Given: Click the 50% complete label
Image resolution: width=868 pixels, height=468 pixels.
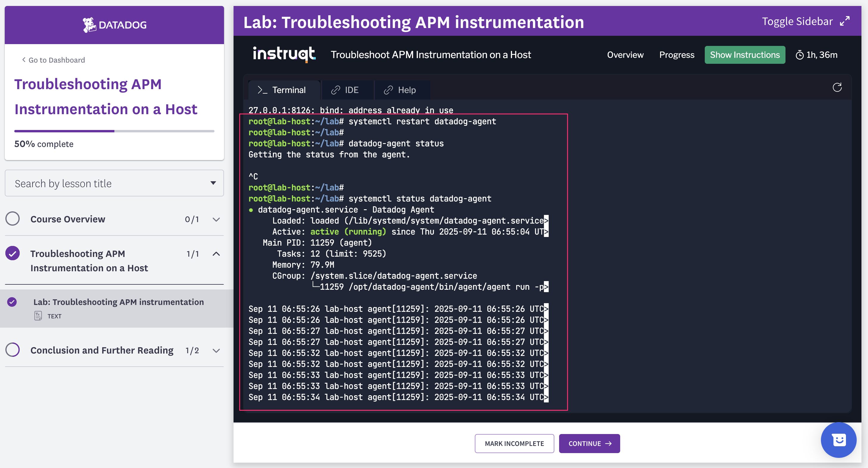Looking at the screenshot, I should [x=44, y=144].
